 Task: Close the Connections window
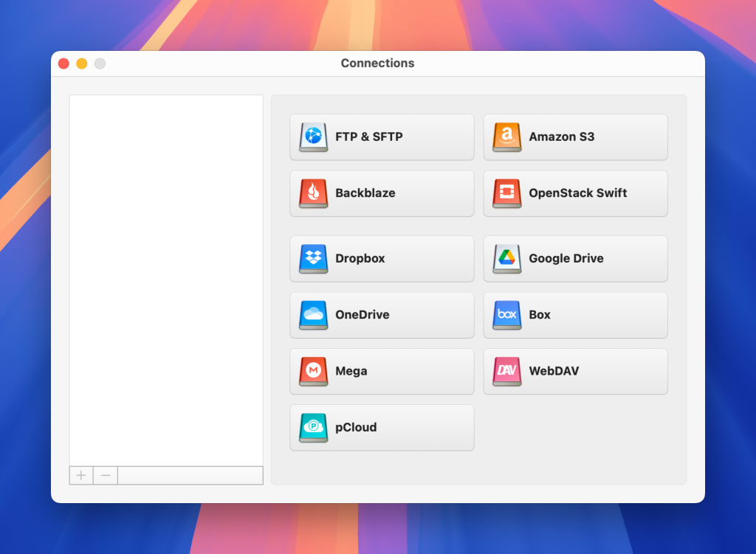[63, 63]
